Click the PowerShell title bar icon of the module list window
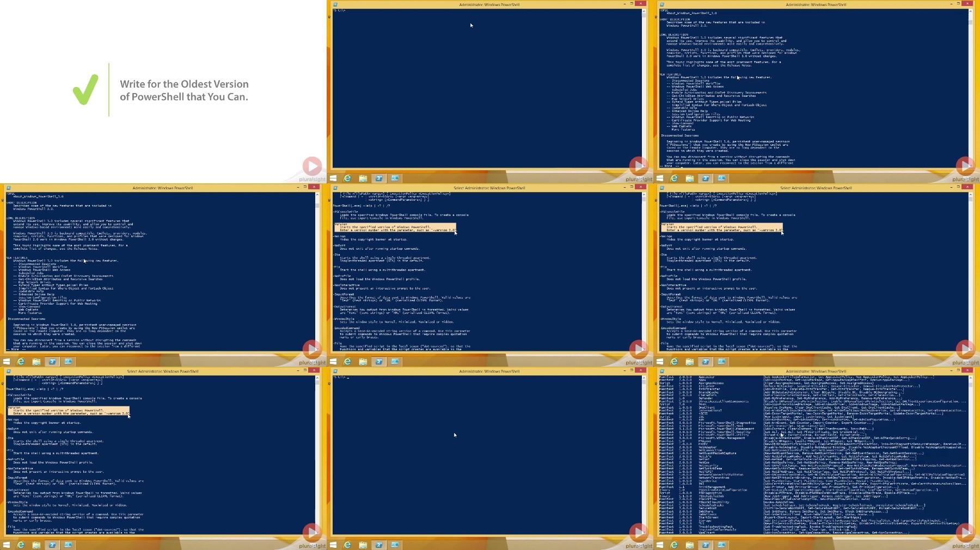980x550 pixels. (x=661, y=371)
